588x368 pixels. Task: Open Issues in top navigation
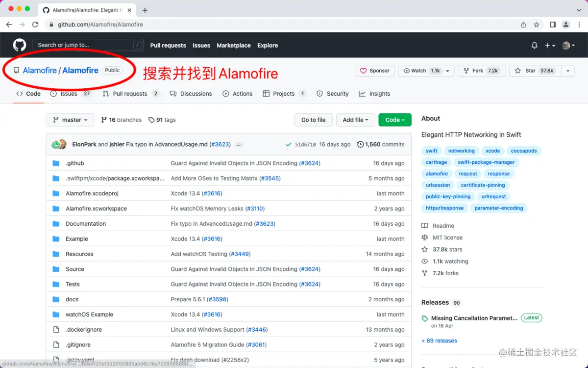201,45
